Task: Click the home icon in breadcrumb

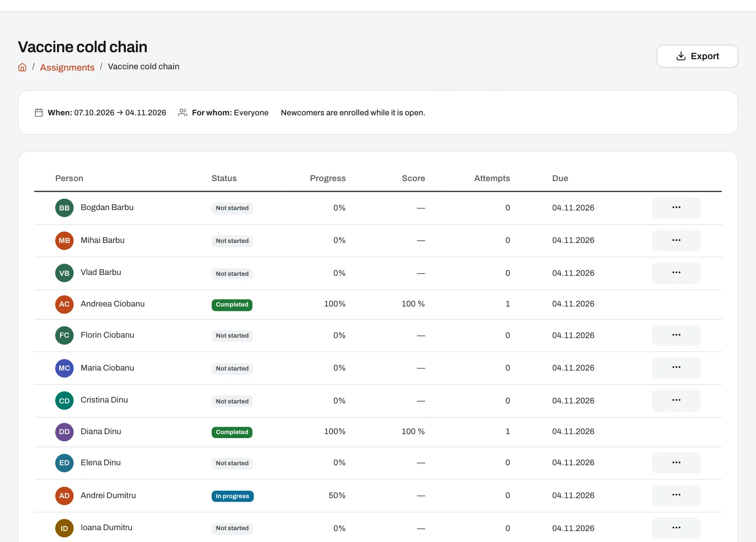Action: [22, 67]
